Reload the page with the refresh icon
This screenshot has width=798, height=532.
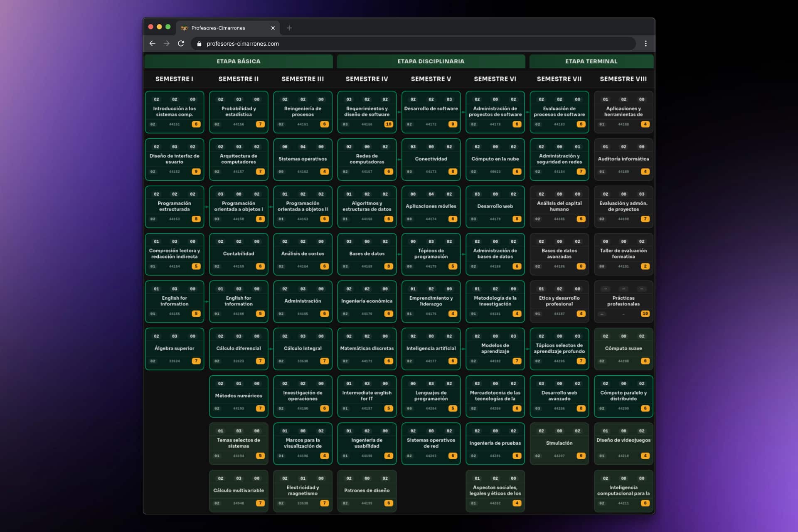coord(181,43)
